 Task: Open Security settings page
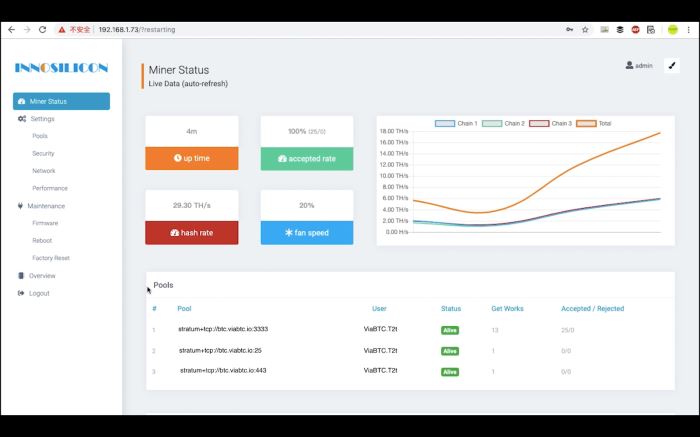43,153
